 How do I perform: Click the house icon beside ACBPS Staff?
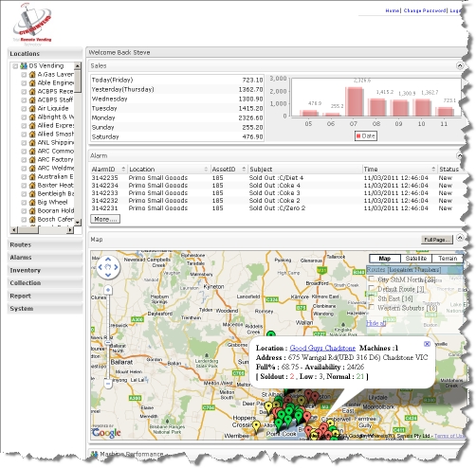pos(32,100)
